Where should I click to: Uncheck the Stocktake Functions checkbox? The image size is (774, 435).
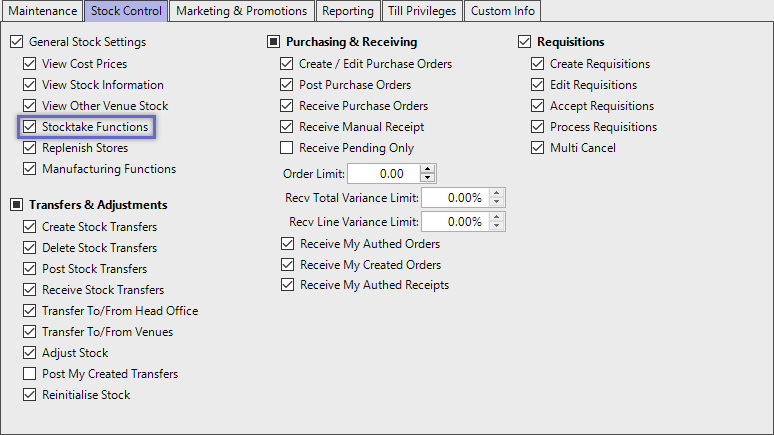(30, 128)
